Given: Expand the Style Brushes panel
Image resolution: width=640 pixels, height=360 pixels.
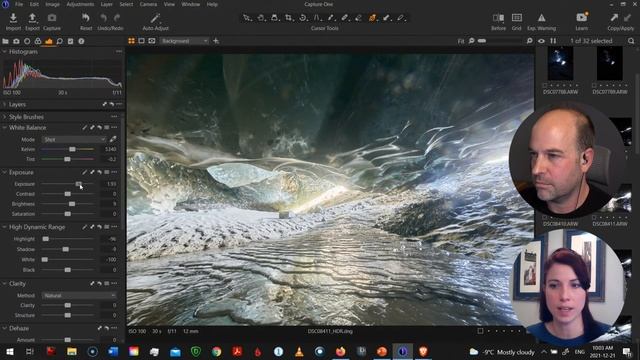Looking at the screenshot, I should [x=4, y=117].
